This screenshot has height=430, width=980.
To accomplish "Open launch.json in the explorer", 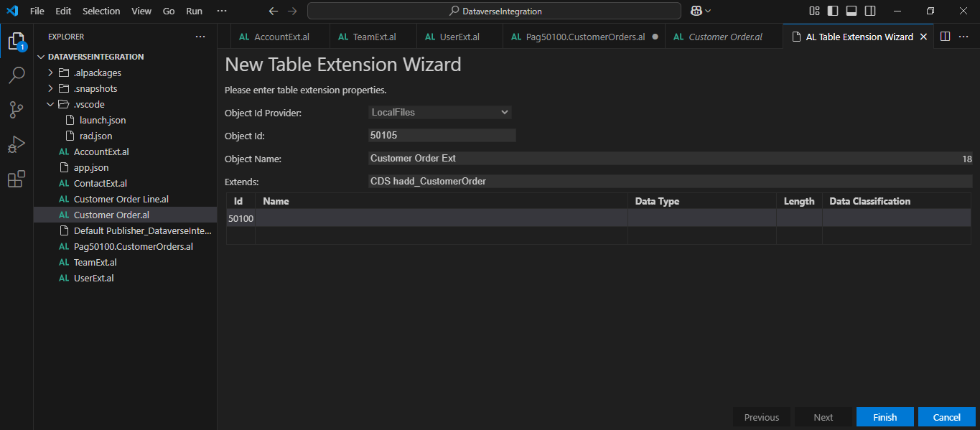I will (x=103, y=120).
